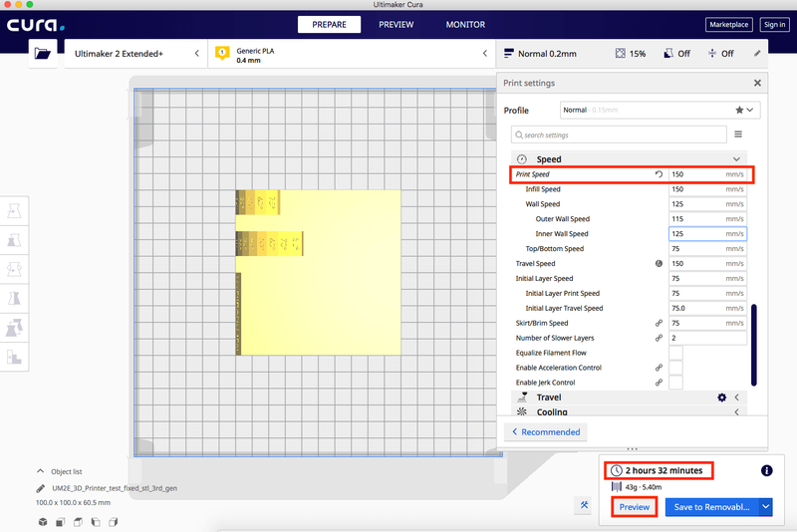Expand the Cooling settings section
Image resolution: width=797 pixels, height=532 pixels.
pyautogui.click(x=736, y=411)
